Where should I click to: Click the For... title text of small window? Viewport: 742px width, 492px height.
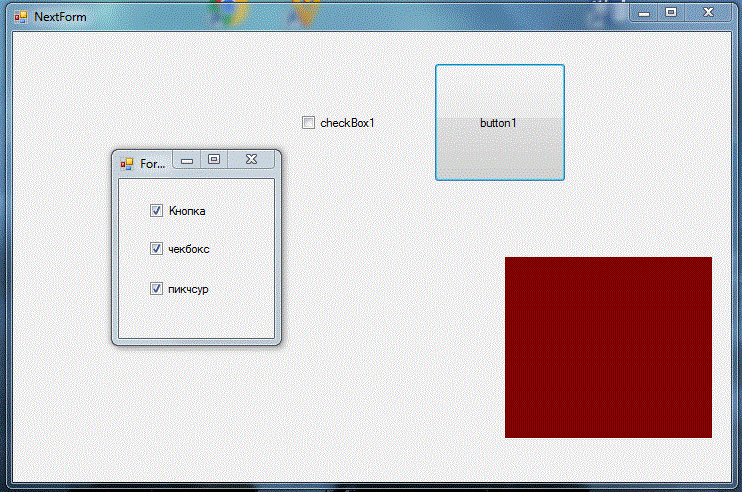[152, 164]
